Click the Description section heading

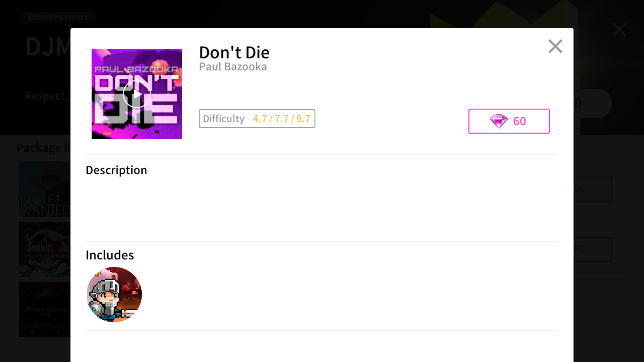(116, 170)
